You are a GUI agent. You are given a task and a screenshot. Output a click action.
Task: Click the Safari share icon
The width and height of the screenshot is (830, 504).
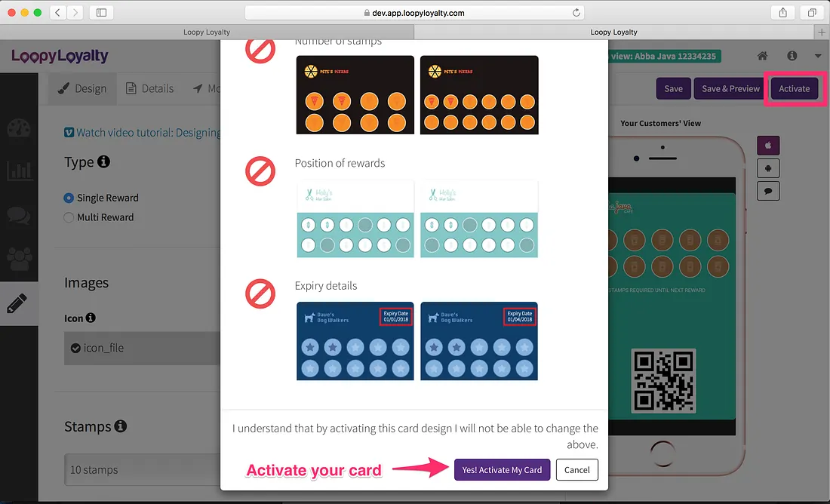point(783,12)
